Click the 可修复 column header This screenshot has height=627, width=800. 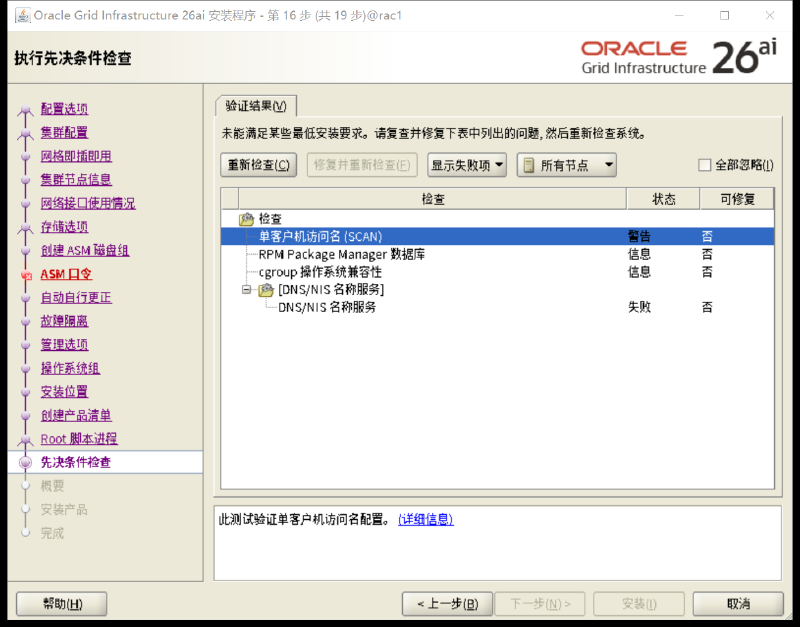click(x=737, y=199)
